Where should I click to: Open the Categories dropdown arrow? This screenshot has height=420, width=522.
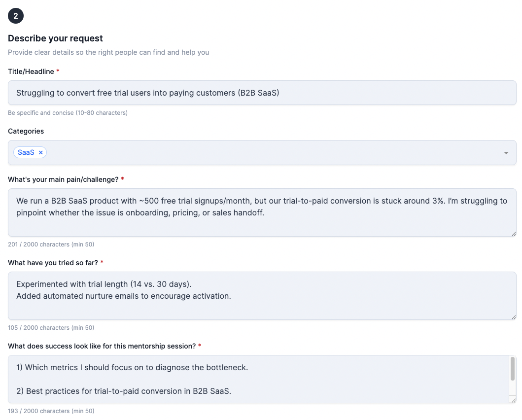pyautogui.click(x=506, y=153)
